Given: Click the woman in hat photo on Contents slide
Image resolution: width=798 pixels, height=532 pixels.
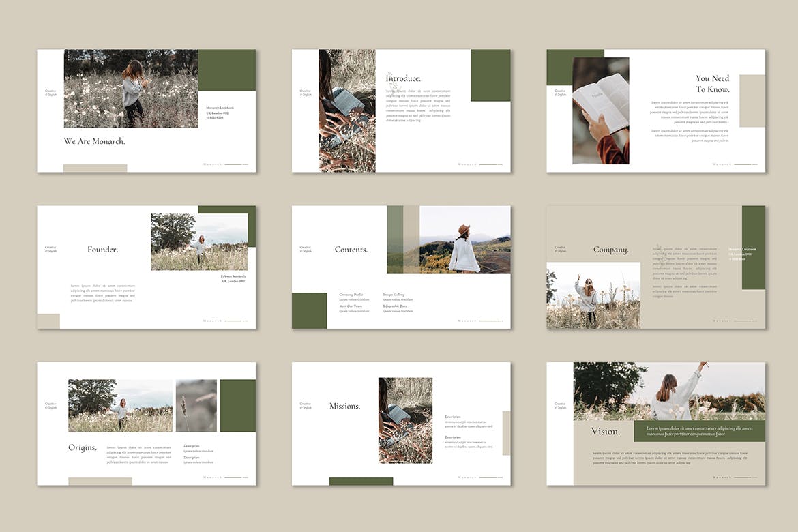Looking at the screenshot, I should click(464, 239).
